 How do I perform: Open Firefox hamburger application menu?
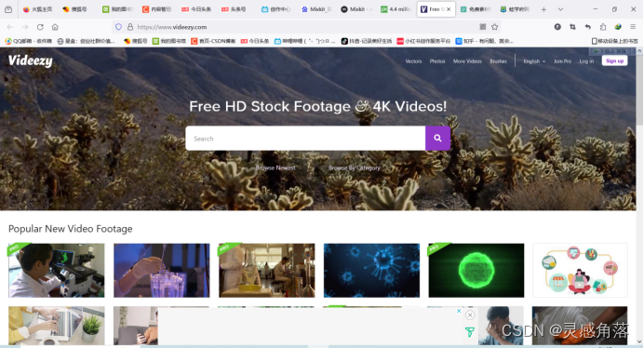click(633, 27)
